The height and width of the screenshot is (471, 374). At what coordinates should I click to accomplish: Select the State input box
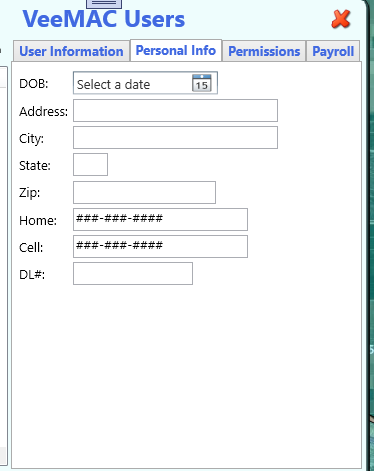pyautogui.click(x=90, y=164)
